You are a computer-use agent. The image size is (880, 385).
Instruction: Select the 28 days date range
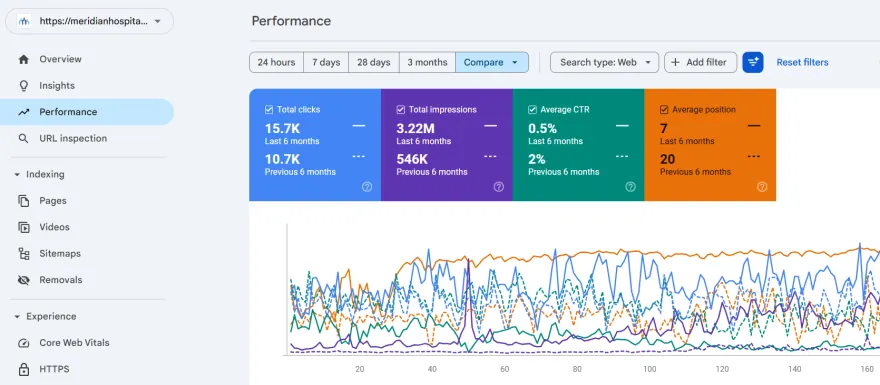374,62
